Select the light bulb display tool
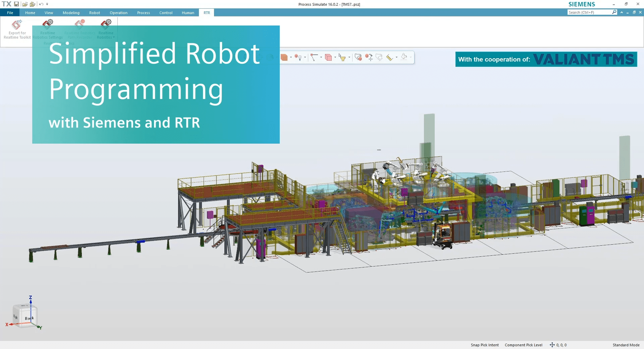This screenshot has height=349, width=644. click(300, 57)
